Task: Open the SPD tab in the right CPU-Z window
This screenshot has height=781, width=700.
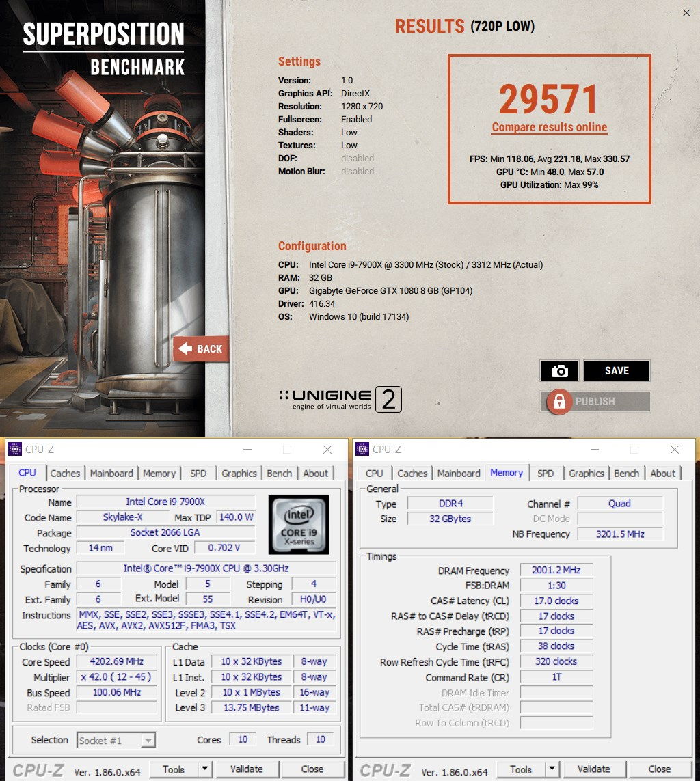Action: pos(546,474)
